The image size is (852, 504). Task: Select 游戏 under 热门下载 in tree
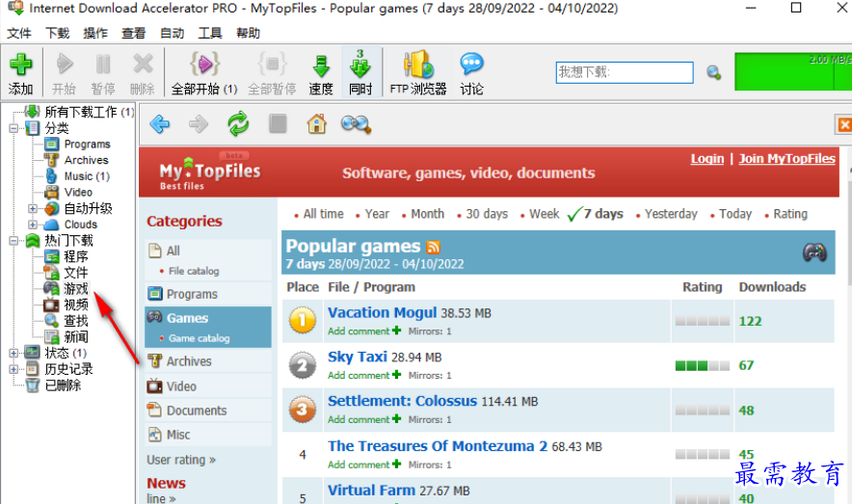tap(76, 288)
